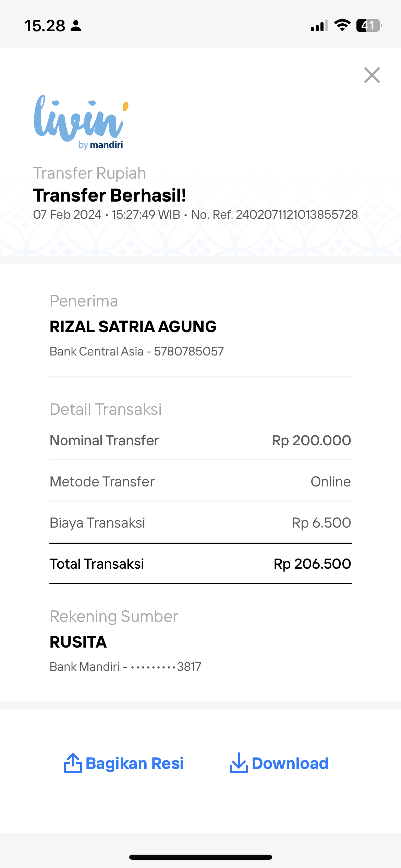
Task: Tap the battery indicator icon
Action: tap(369, 25)
